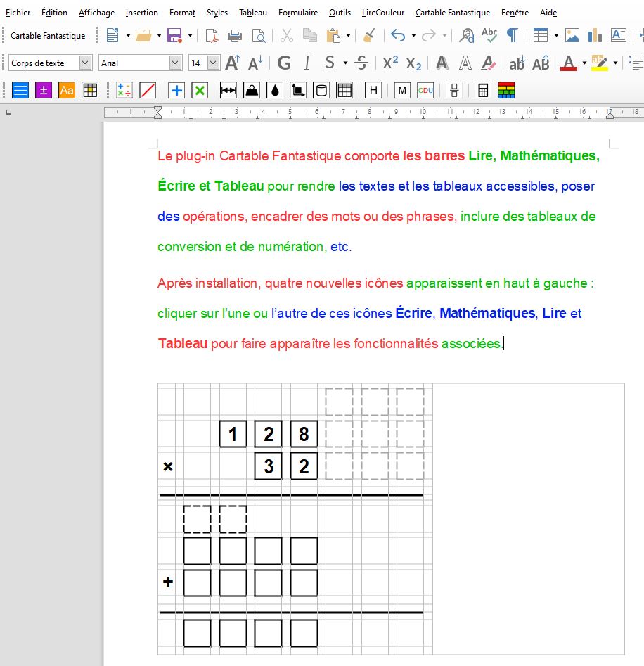Image resolution: width=644 pixels, height=666 pixels.
Task: Click the M table icon
Action: (x=402, y=91)
